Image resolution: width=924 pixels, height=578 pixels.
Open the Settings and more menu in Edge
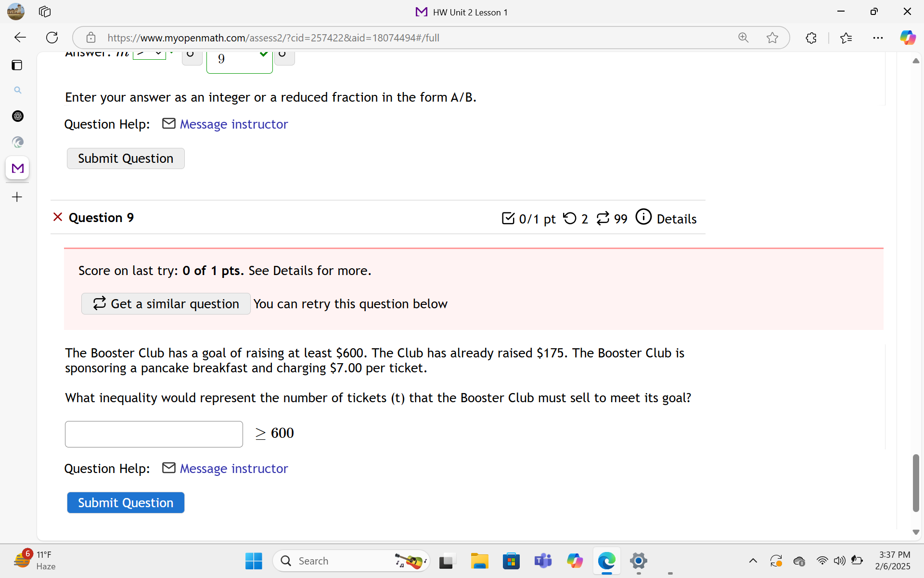[x=878, y=38]
